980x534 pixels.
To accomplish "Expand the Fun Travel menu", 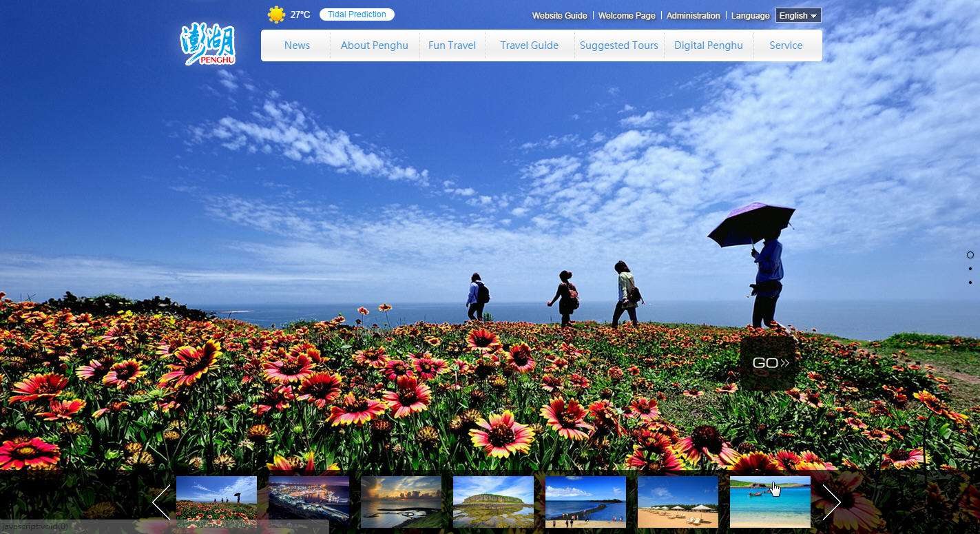I will click(x=452, y=45).
